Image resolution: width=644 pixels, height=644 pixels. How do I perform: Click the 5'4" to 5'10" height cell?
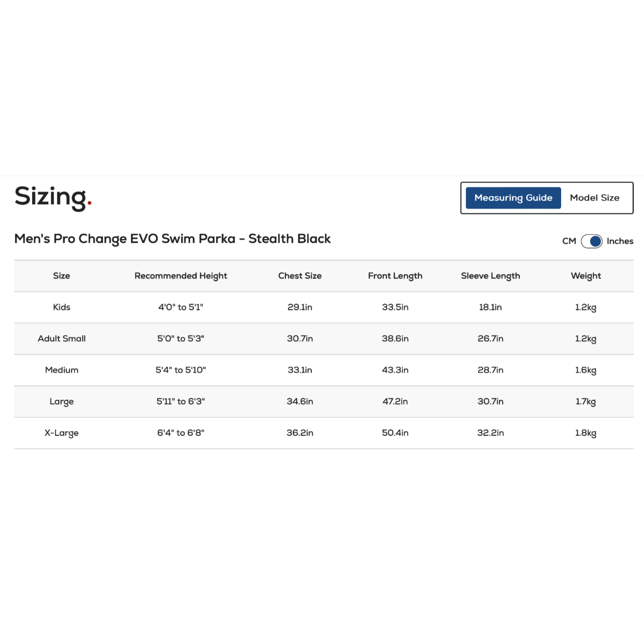click(x=181, y=370)
